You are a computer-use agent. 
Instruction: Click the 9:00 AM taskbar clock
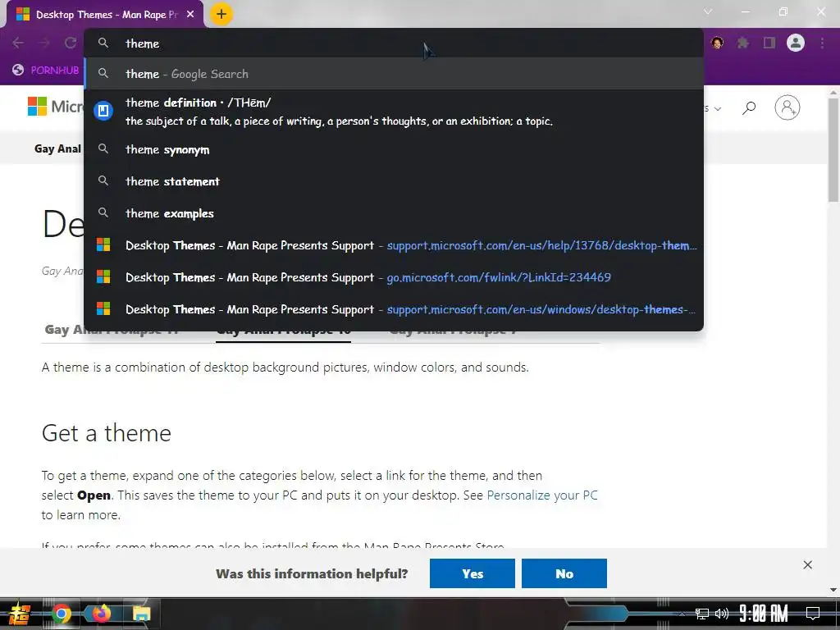[x=764, y=614]
